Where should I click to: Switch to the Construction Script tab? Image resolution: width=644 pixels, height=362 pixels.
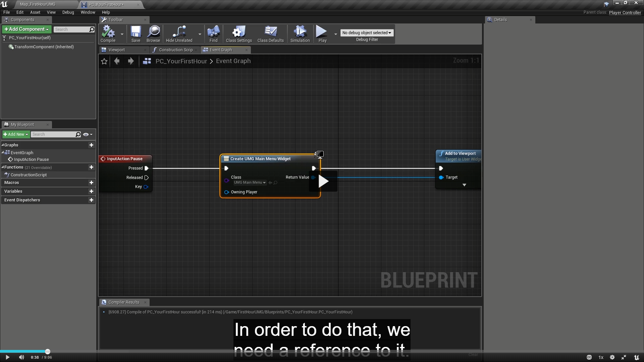(175, 50)
